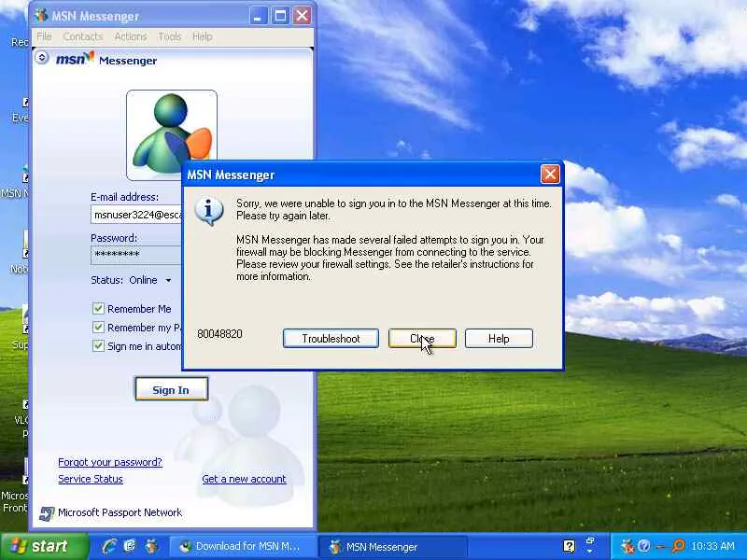Maximize the MSN Messenger window
Viewport: 747px width, 560px height.
(280, 16)
